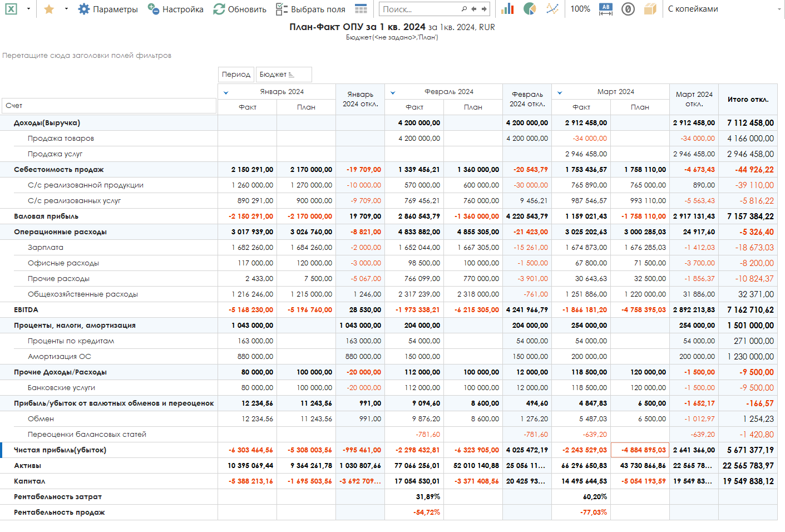Click the box icon in toolbar
785x532 pixels.
pos(650,9)
